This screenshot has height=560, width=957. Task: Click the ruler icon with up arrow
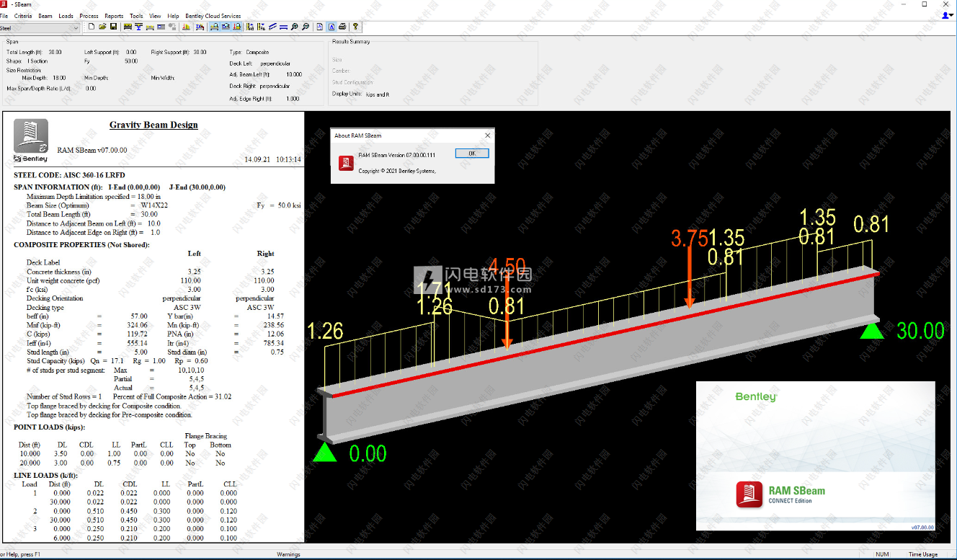(x=250, y=27)
